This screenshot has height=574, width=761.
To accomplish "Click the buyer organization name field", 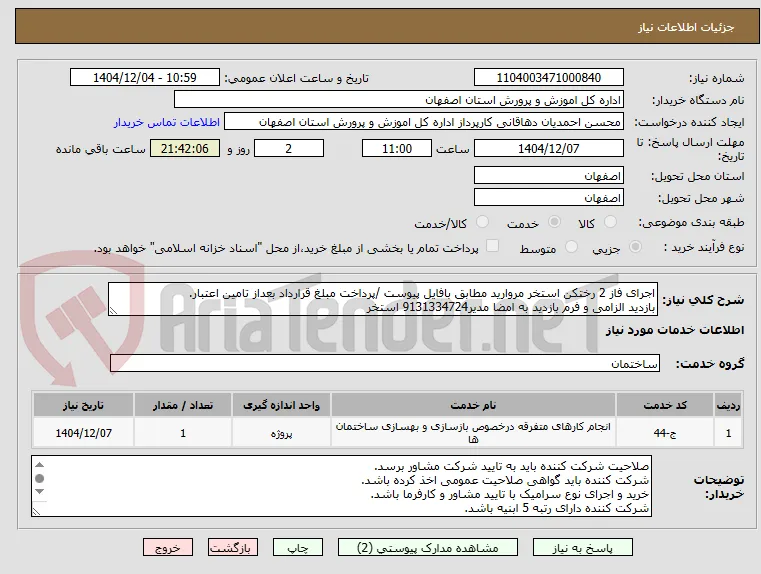I will point(398,99).
